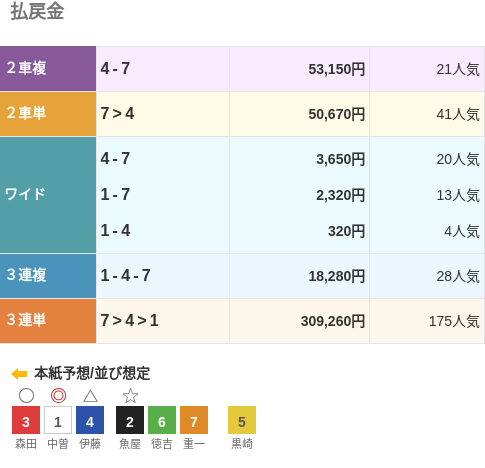Click the 3連単 row header
This screenshot has height=468, width=485.
(48, 321)
